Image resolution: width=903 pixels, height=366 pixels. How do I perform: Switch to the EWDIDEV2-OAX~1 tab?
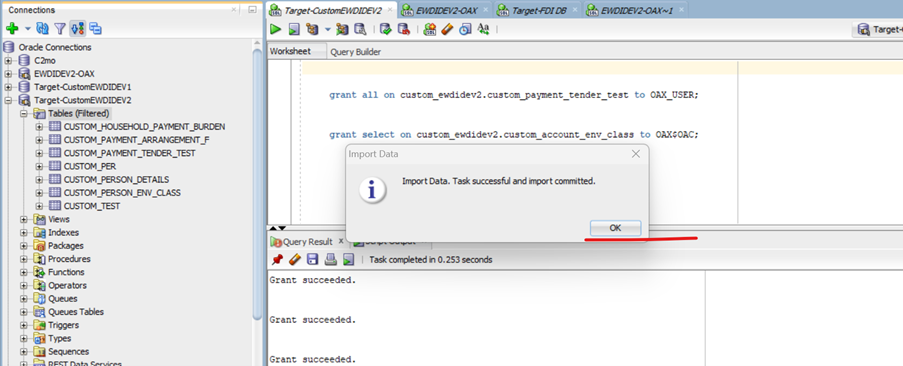pos(636,10)
